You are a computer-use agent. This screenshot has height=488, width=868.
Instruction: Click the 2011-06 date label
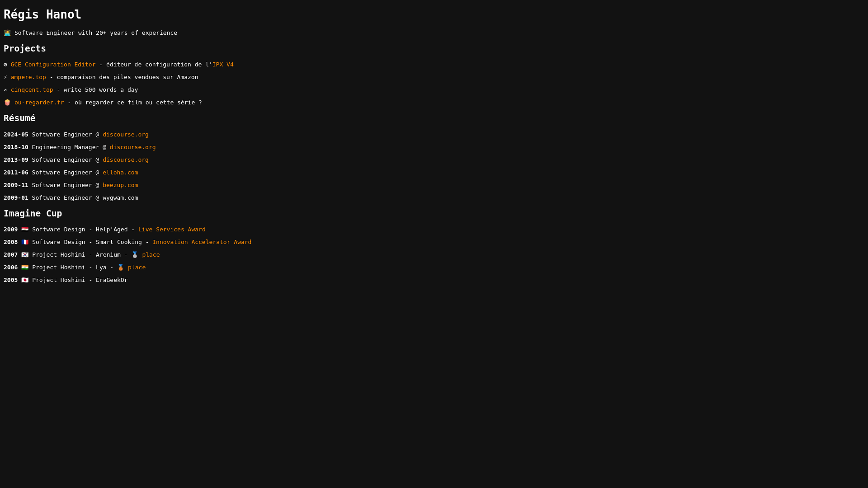(16, 173)
